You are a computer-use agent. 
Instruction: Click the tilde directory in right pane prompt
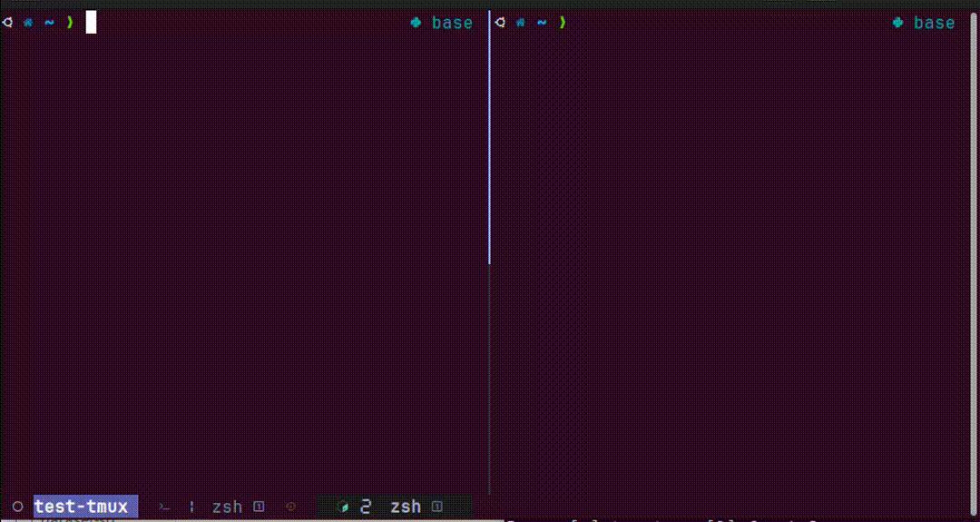tap(541, 23)
